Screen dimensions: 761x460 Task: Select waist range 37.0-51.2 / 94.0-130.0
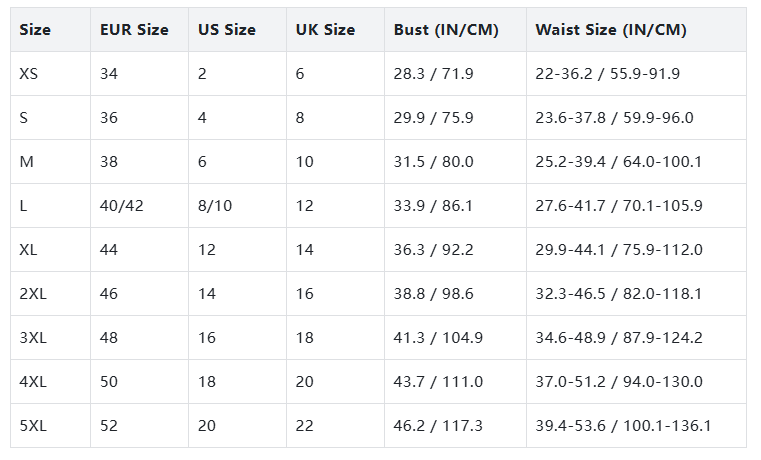coord(617,382)
